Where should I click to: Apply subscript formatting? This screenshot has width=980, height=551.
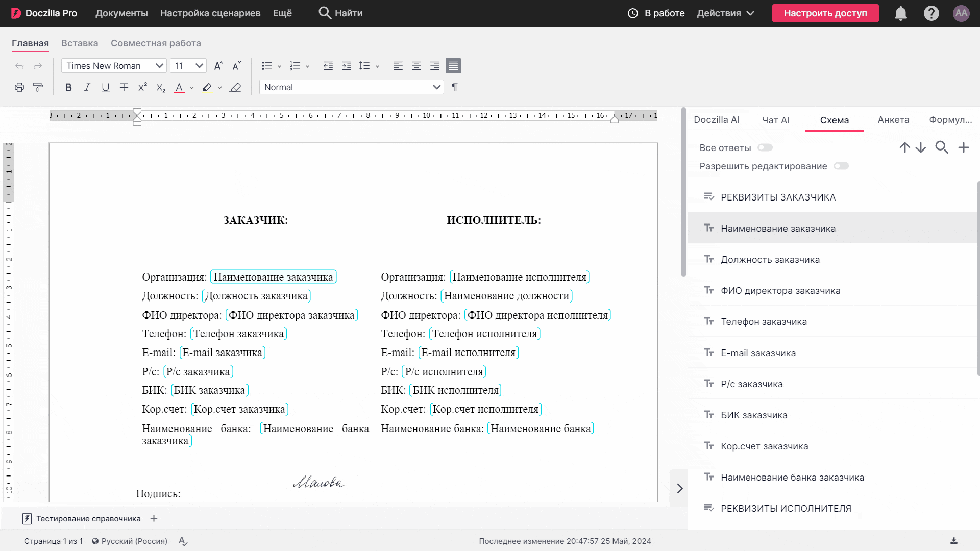(161, 88)
